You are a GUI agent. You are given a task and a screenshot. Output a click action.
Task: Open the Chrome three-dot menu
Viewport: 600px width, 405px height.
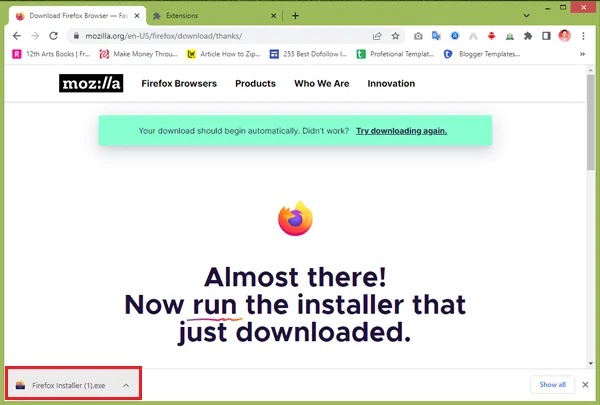pos(583,36)
